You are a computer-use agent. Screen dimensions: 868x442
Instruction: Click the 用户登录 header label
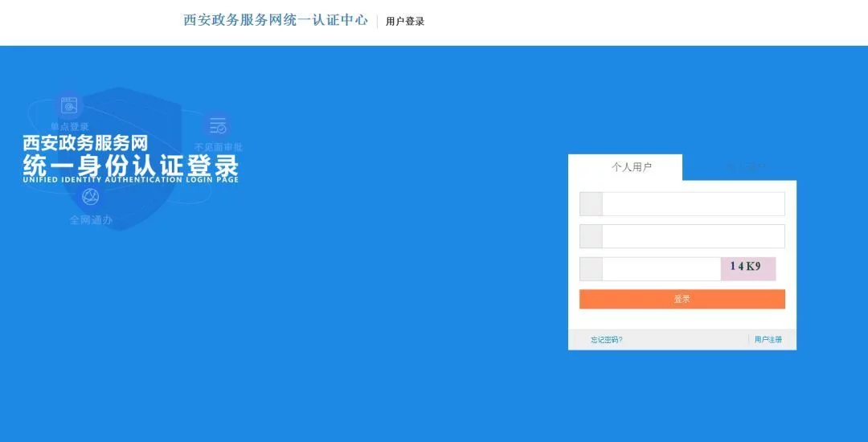click(x=405, y=22)
